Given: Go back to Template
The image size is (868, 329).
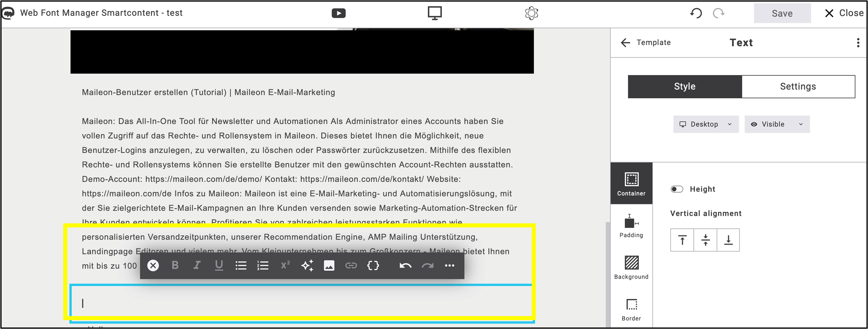Looking at the screenshot, I should (x=646, y=43).
